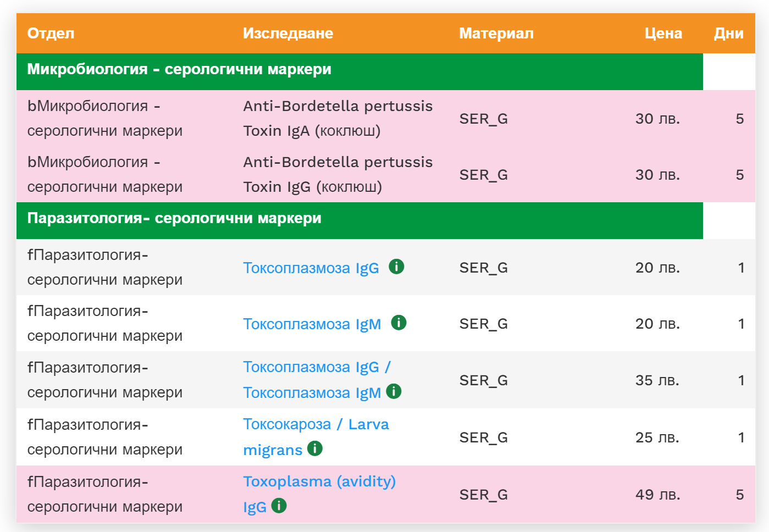
Task: Follow the Токсоплазмоза IgM link
Action: [x=312, y=324]
